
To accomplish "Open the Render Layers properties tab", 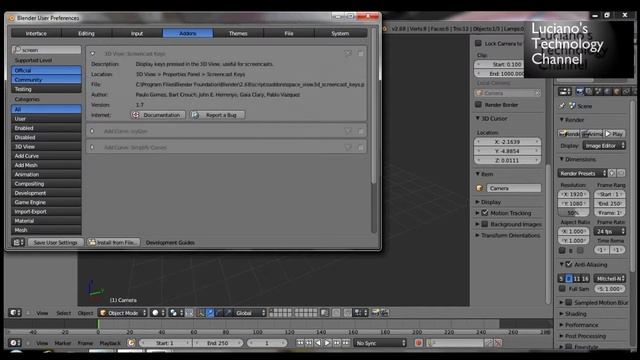I will pyautogui.click(x=589, y=91).
